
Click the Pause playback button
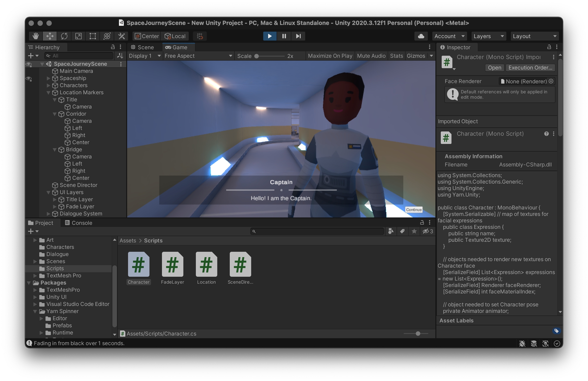(x=284, y=36)
